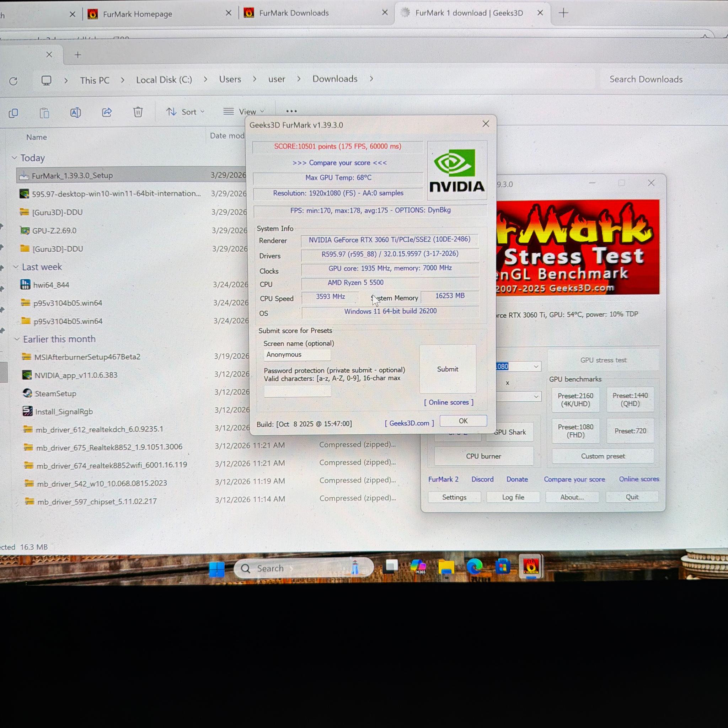Click This PC in the address breadcrumb

95,81
